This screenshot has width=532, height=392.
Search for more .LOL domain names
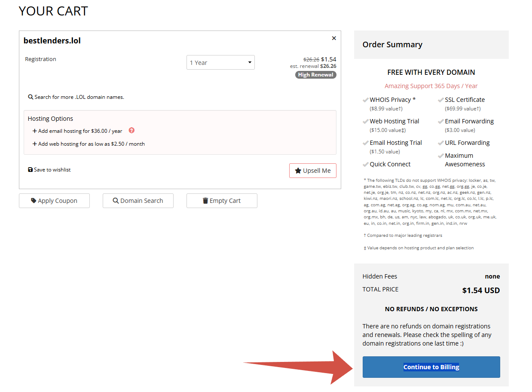[x=76, y=97]
